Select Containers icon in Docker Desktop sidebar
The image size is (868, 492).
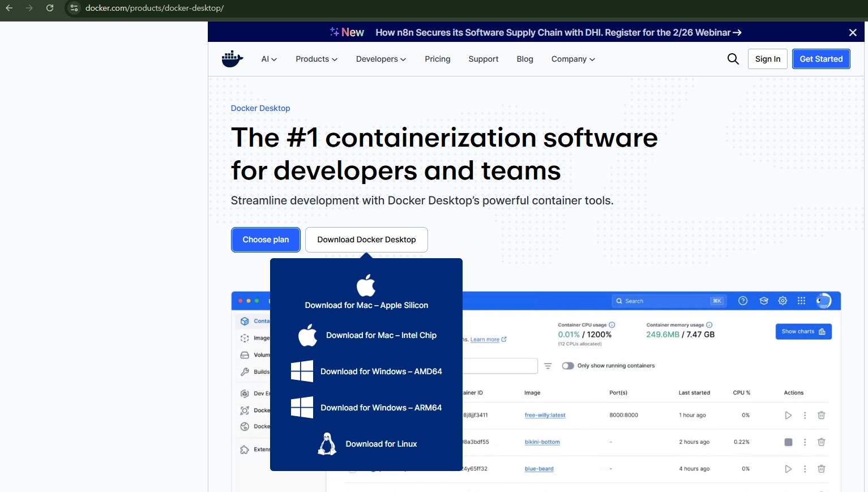[245, 321]
